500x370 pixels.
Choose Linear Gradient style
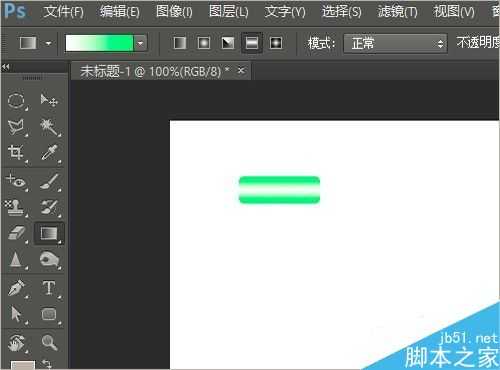[180, 43]
